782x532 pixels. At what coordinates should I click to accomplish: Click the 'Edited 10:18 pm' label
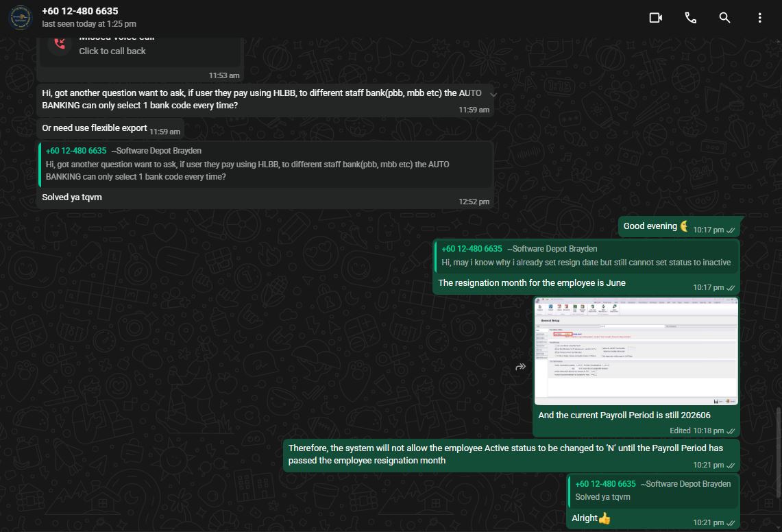[x=697, y=431]
